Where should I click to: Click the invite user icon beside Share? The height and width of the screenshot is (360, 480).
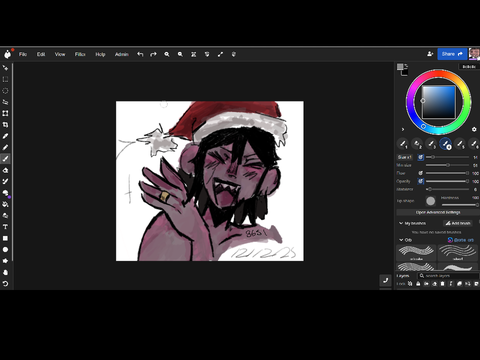(430, 54)
